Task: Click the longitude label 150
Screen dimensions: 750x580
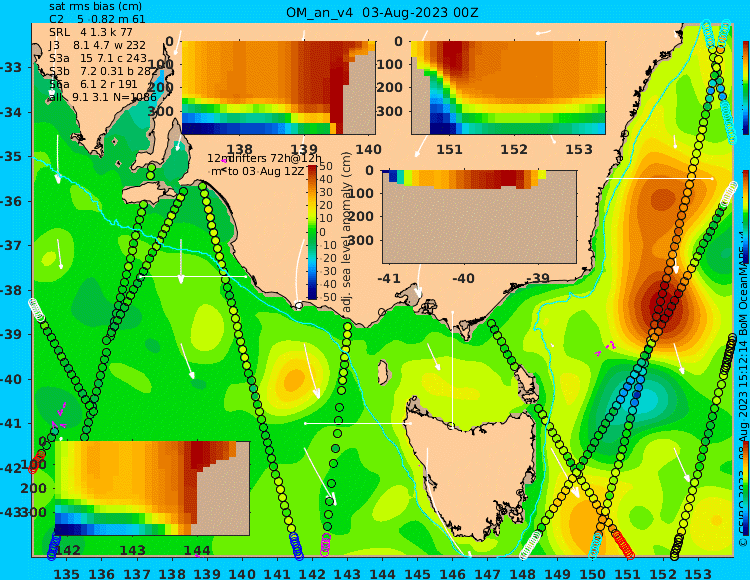Action: (593, 573)
